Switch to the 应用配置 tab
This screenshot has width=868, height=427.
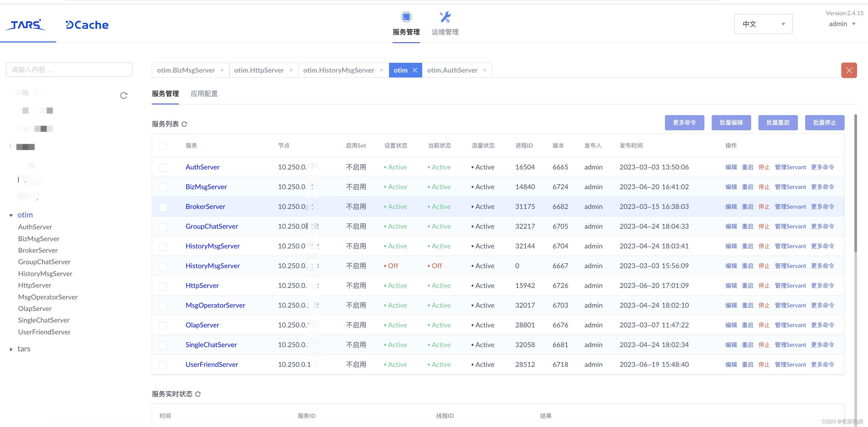click(x=204, y=94)
